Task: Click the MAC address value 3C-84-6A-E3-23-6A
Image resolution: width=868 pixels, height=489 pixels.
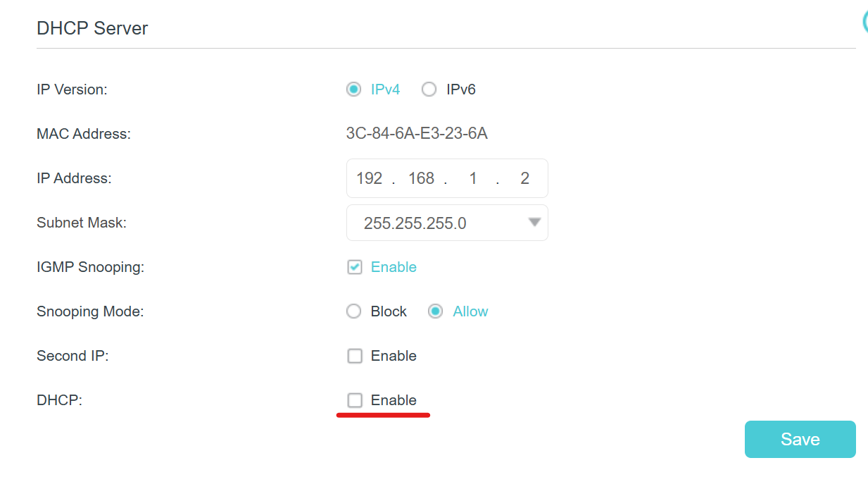Action: tap(417, 133)
